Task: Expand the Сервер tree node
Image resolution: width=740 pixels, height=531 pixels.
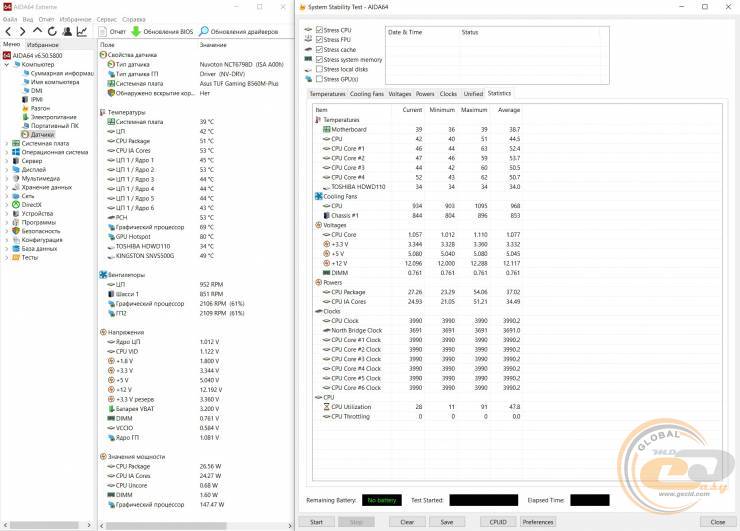Action: [x=6, y=161]
